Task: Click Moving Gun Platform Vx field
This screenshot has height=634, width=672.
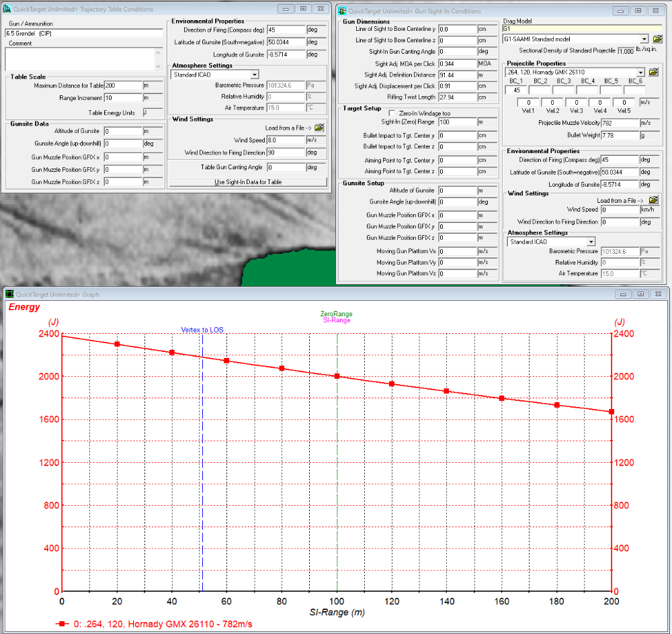Action: tap(458, 251)
